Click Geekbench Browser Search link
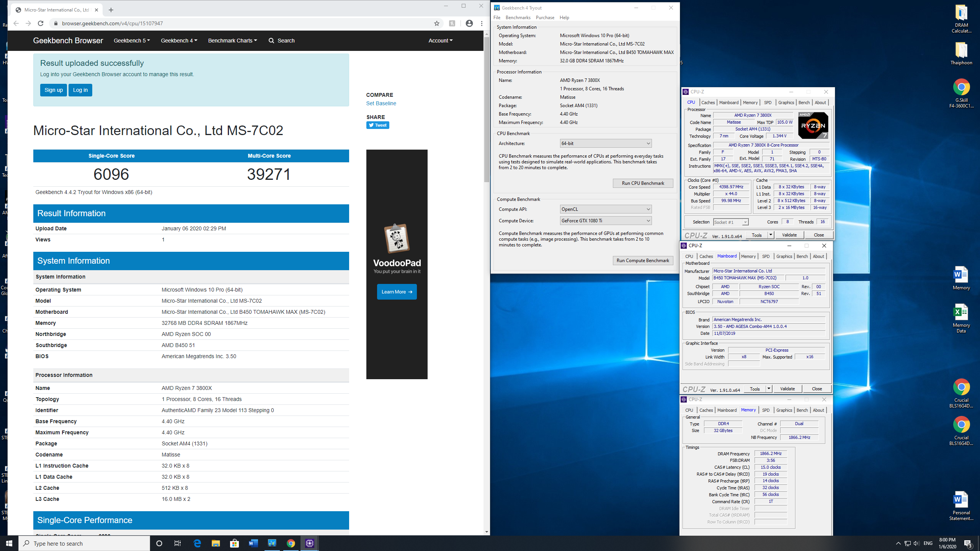The height and width of the screenshot is (551, 980). tap(282, 41)
